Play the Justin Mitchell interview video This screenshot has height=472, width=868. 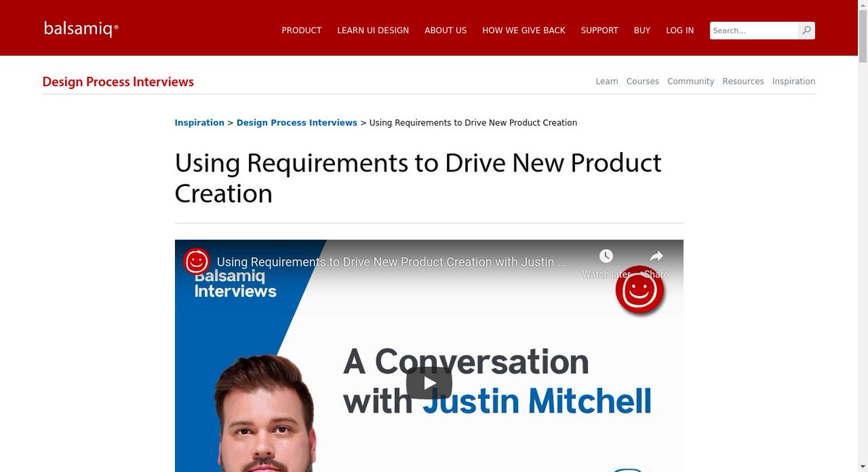[x=429, y=383]
